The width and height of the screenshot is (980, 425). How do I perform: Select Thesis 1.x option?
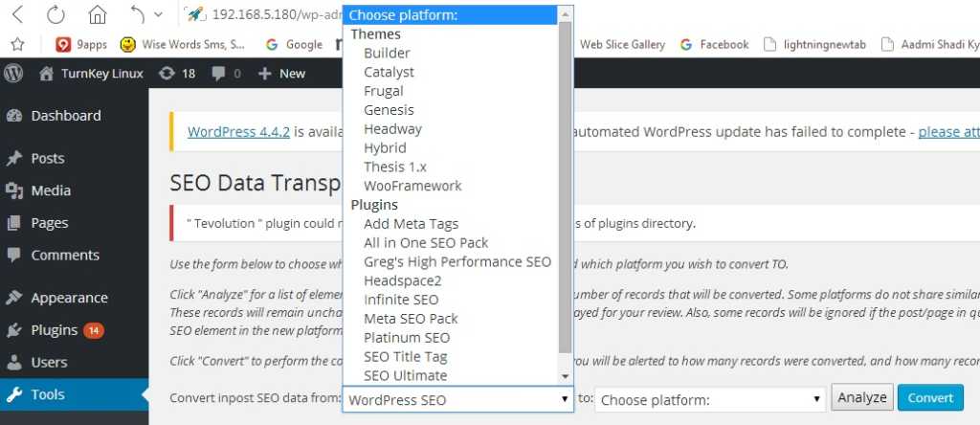(x=450, y=167)
